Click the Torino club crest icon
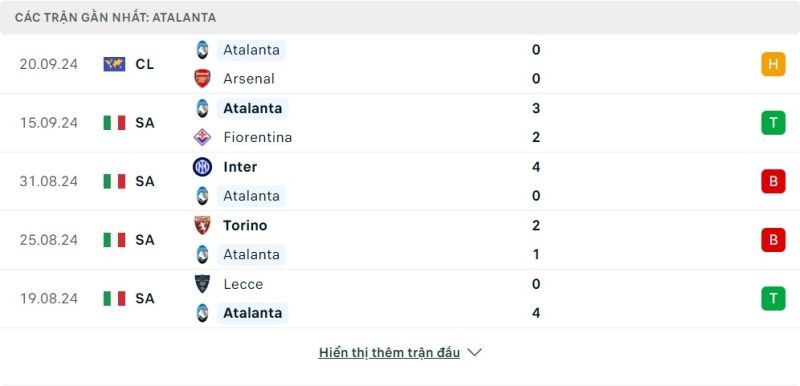Screen dimensions: 800x386 tap(203, 225)
